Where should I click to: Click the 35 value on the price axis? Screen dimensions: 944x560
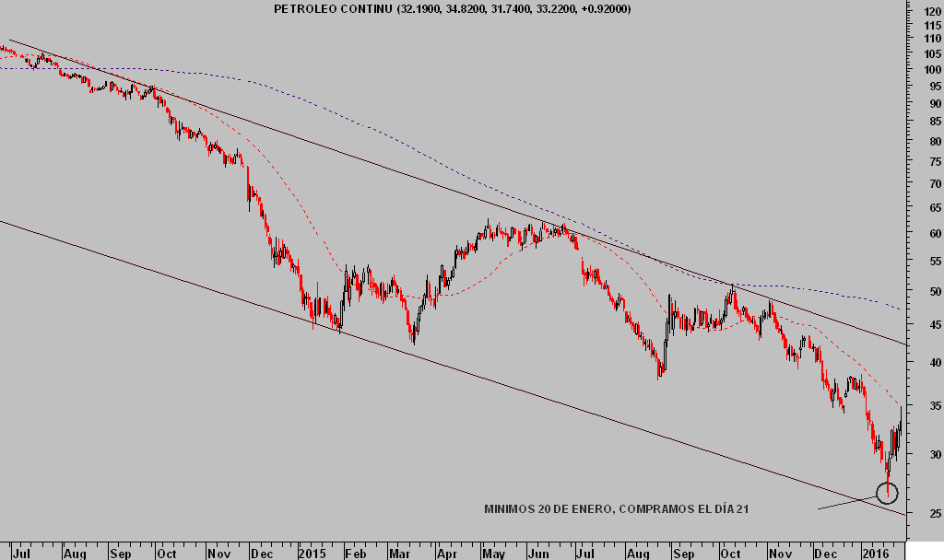click(x=934, y=405)
